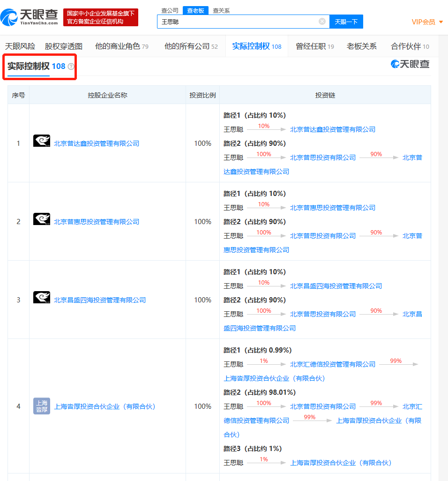Open 北京昌盛四海投资管理有限公司 link in row 3 路径1

[336, 286]
